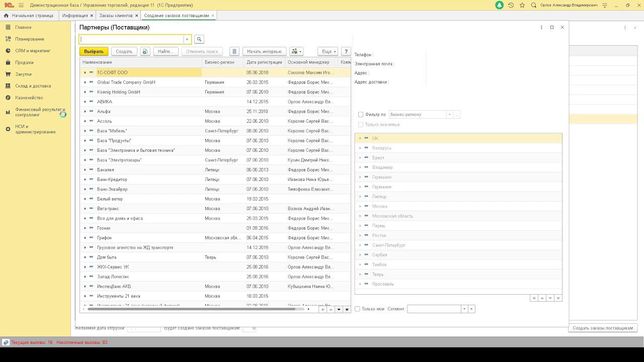Screen dimensions: 644x362
Task: Open the service settings menu icon beside user name
Action: tap(605, 5)
